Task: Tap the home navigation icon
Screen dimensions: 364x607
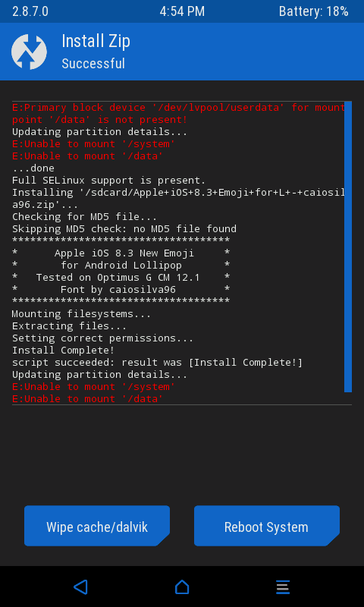Action: [182, 587]
